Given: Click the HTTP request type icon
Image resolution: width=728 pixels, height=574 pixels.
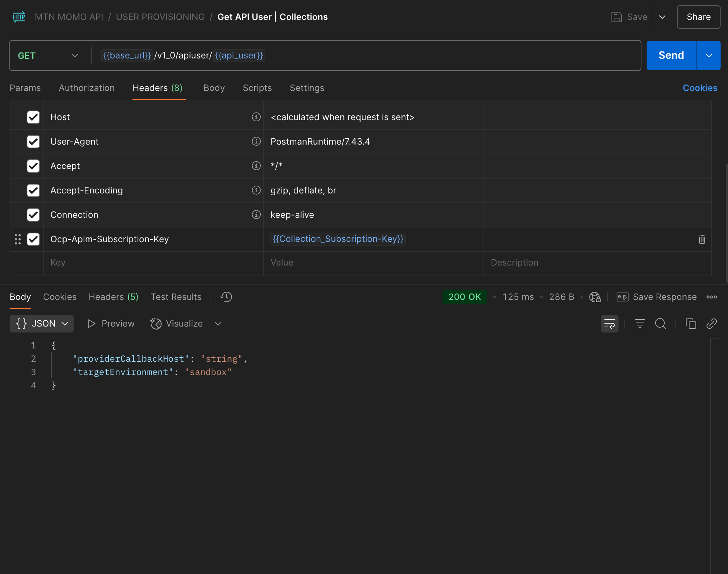Looking at the screenshot, I should (x=19, y=17).
